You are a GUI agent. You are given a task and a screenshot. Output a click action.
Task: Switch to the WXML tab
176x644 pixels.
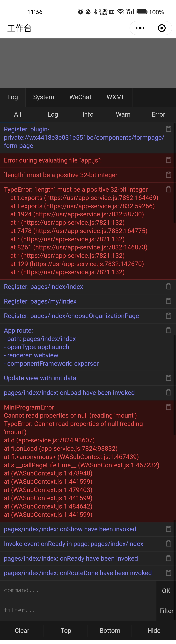click(x=116, y=97)
